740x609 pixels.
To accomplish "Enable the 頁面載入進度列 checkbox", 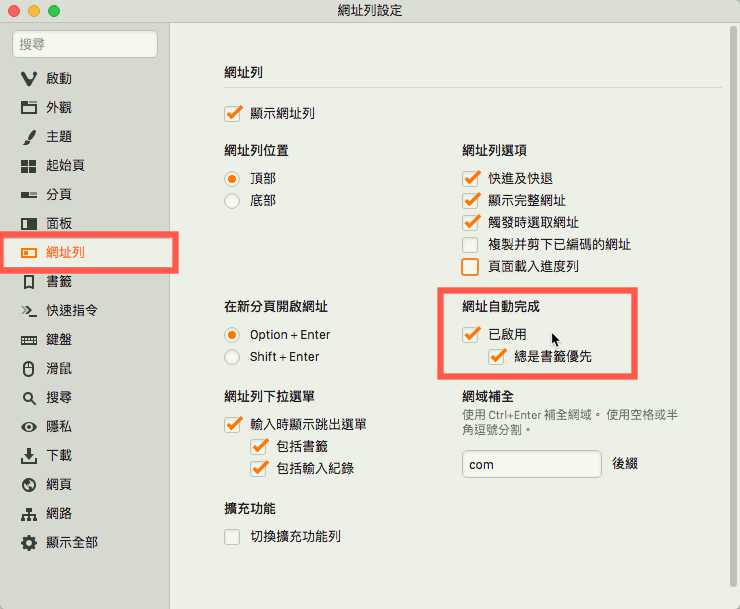I will 470,267.
